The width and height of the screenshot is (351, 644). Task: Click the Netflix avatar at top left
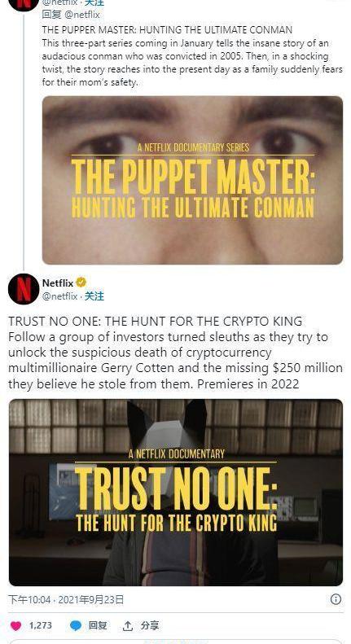pos(24,4)
